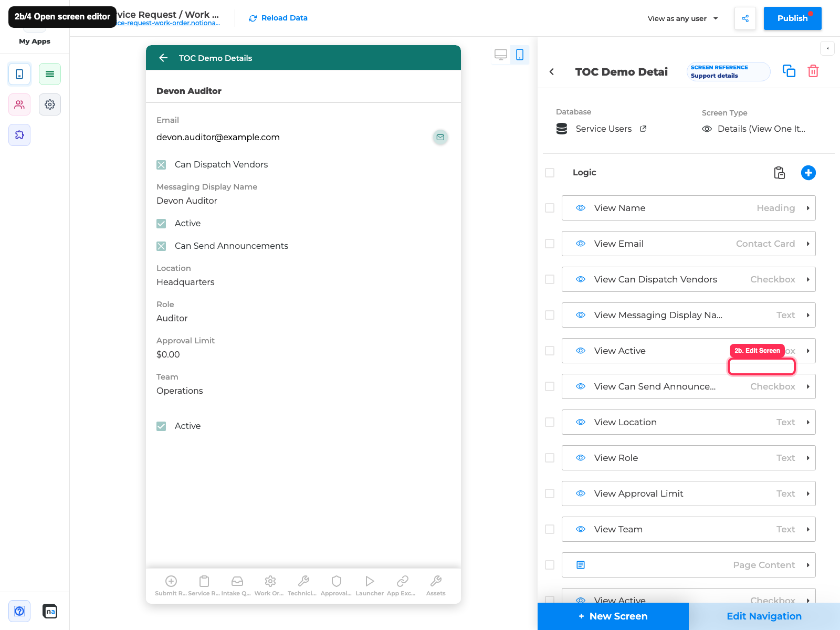Image resolution: width=840 pixels, height=630 pixels.
Task: Click the View Role logic row
Action: (688, 458)
